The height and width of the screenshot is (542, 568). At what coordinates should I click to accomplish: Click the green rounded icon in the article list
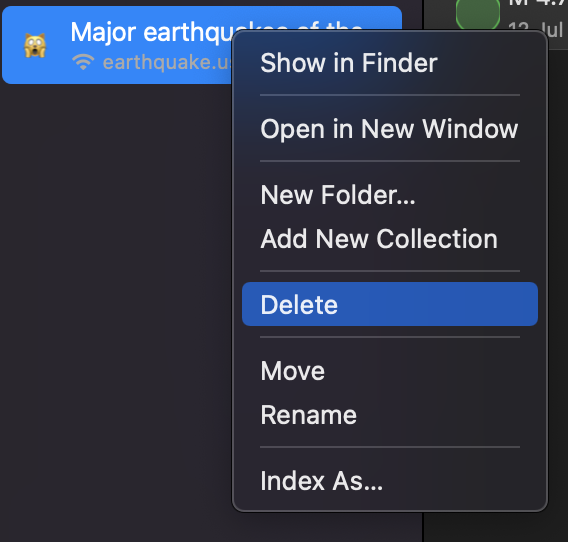(x=477, y=14)
